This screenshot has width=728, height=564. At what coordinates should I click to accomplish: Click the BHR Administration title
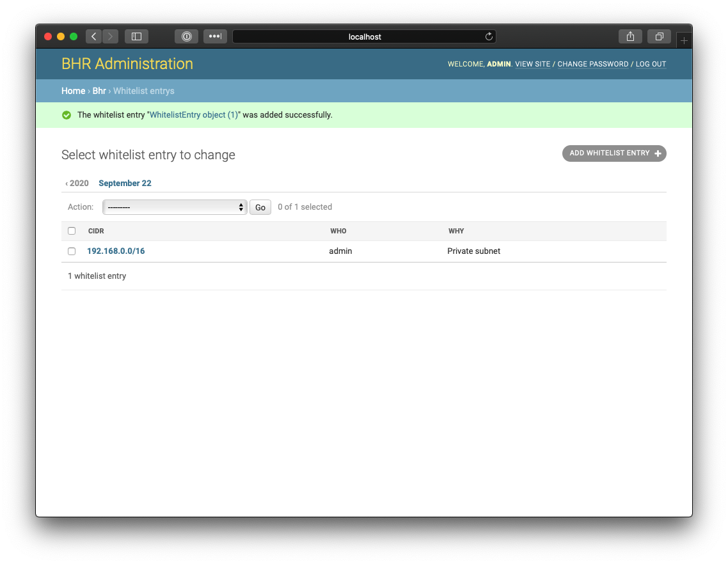127,63
